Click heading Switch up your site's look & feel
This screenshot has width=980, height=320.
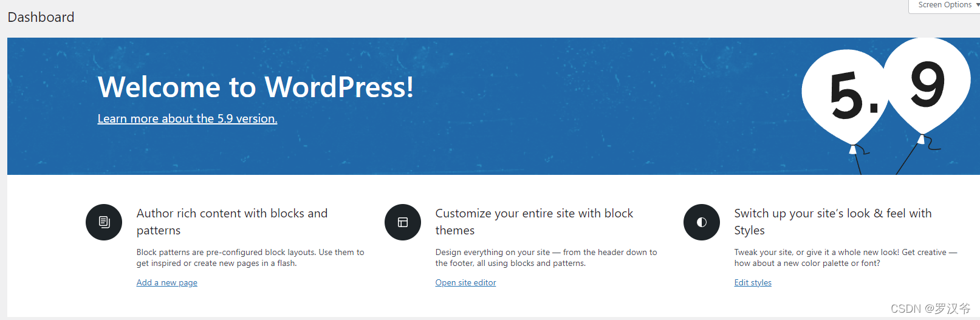(x=833, y=222)
